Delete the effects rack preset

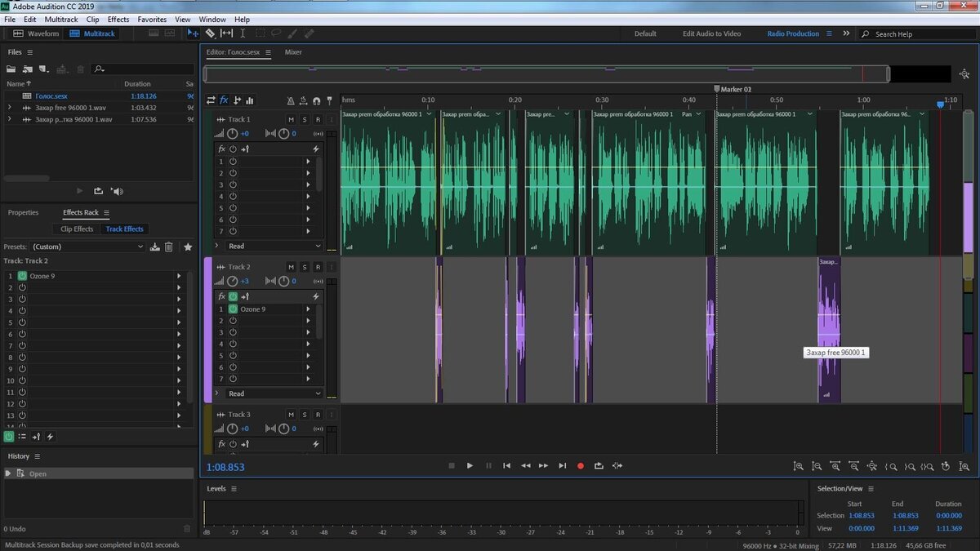(169, 247)
